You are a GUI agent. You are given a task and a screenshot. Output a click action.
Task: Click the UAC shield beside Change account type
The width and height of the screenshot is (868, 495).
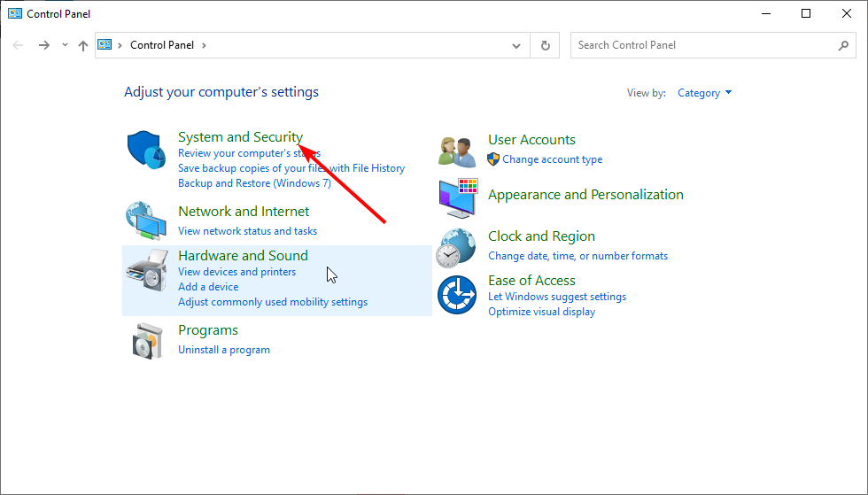click(x=493, y=159)
